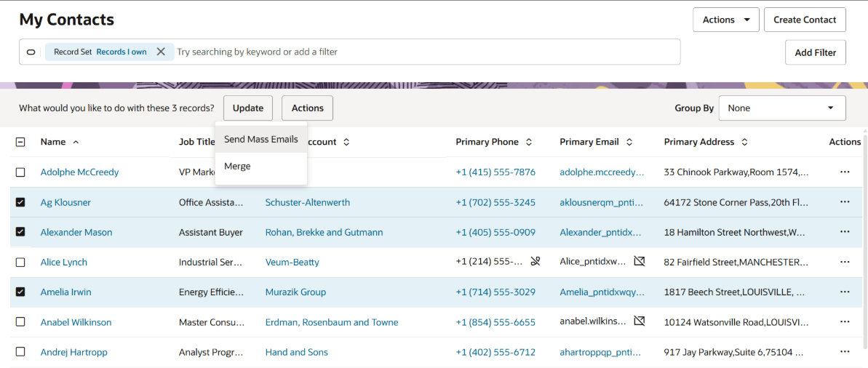868x368 pixels.
Task: Select the address 64172 Stone Corner Pass
Action: pos(736,202)
